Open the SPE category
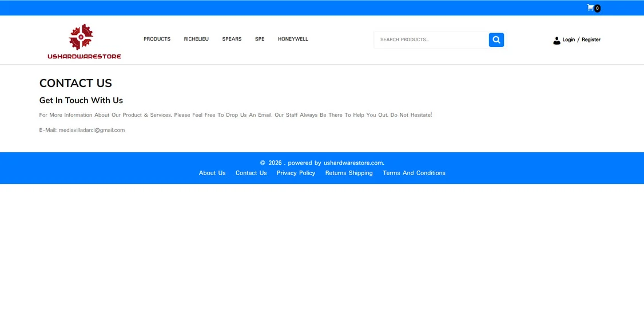Image resolution: width=644 pixels, height=312 pixels. (x=260, y=39)
